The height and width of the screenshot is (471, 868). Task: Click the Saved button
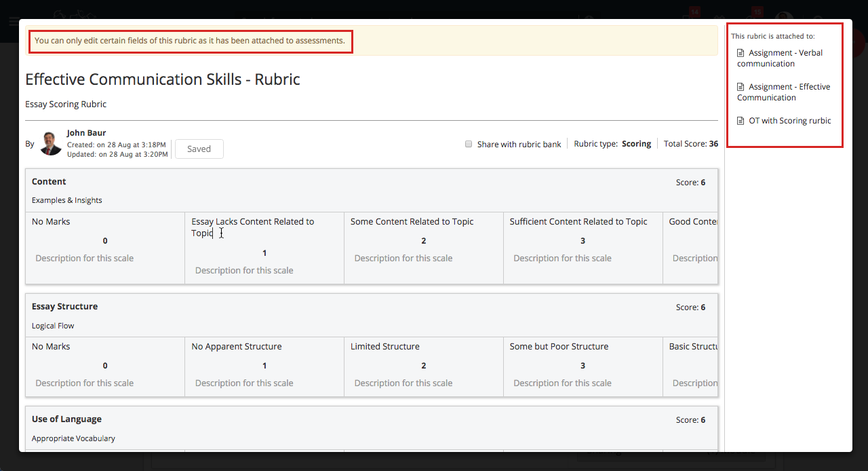click(x=199, y=149)
